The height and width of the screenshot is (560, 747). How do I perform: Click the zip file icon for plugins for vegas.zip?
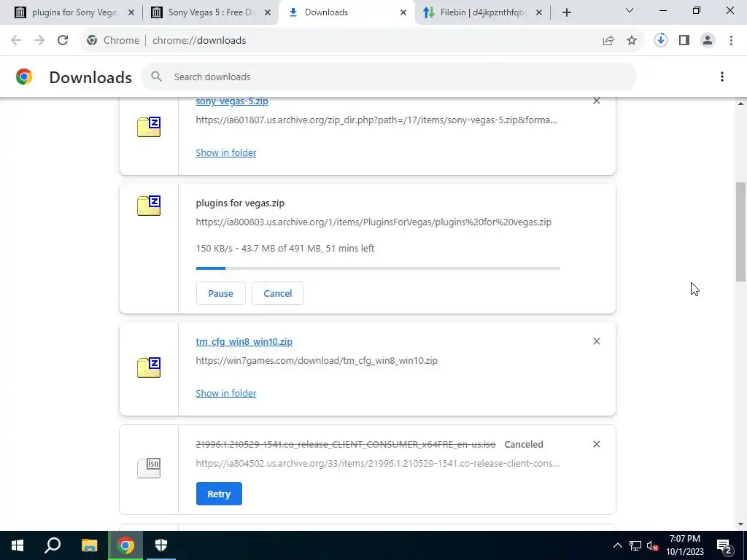(149, 206)
